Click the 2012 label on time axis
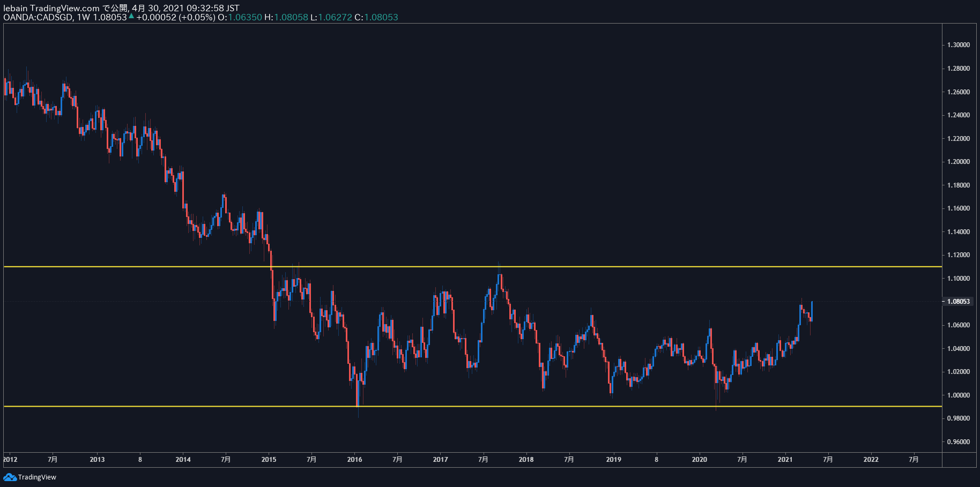 10,460
